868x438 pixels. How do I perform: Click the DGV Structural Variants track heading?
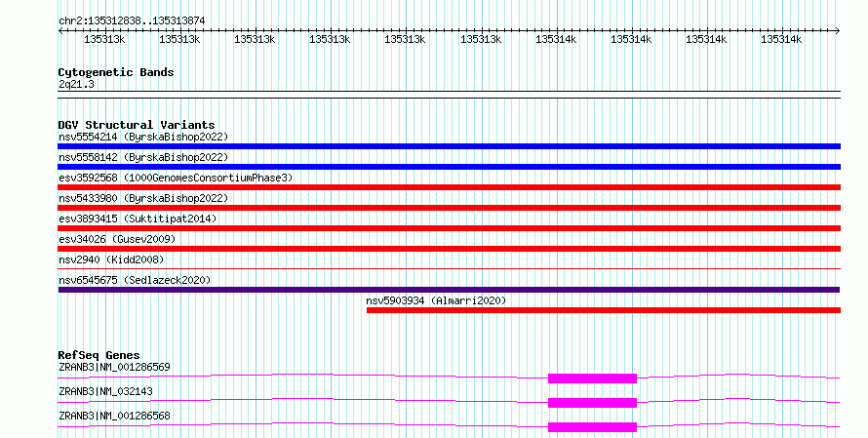(x=137, y=125)
